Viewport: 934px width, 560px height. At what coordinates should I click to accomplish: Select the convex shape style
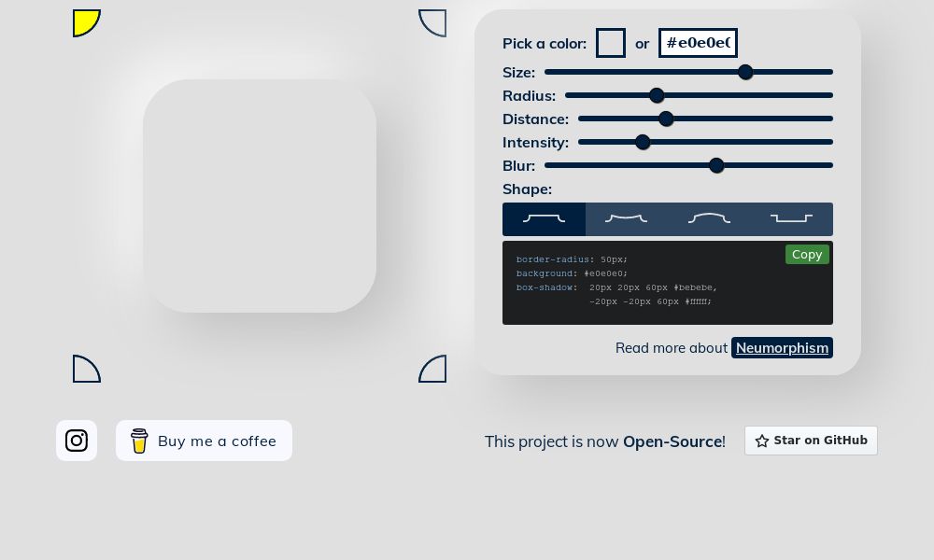(709, 219)
